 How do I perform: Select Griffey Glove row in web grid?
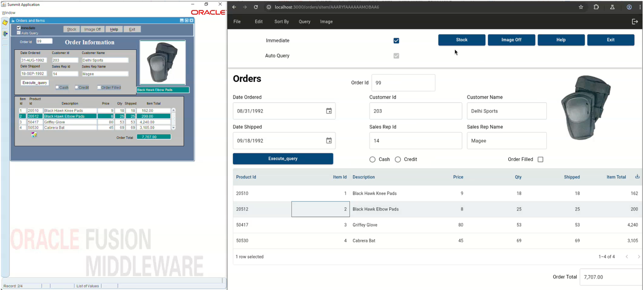pos(437,225)
